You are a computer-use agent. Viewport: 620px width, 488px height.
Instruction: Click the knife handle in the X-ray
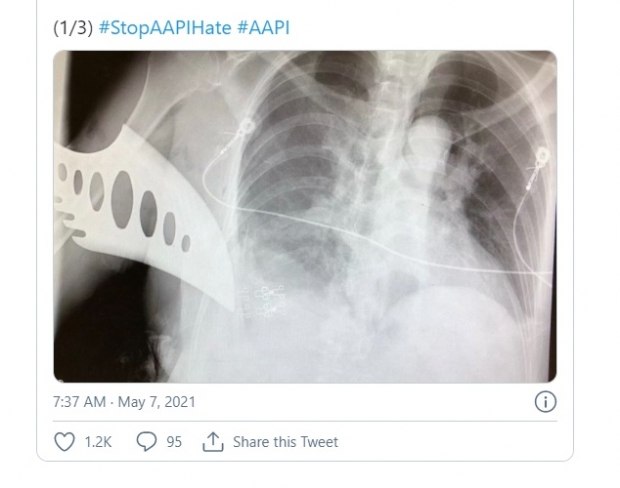click(74, 230)
